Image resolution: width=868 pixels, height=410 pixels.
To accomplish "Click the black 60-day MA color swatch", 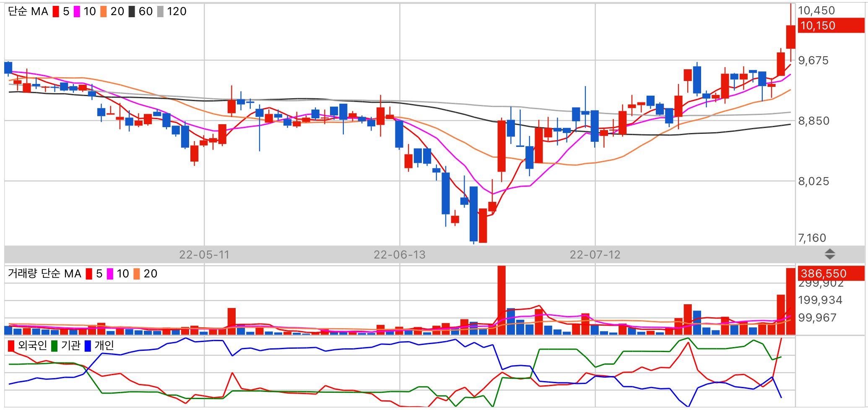I will click(x=132, y=11).
